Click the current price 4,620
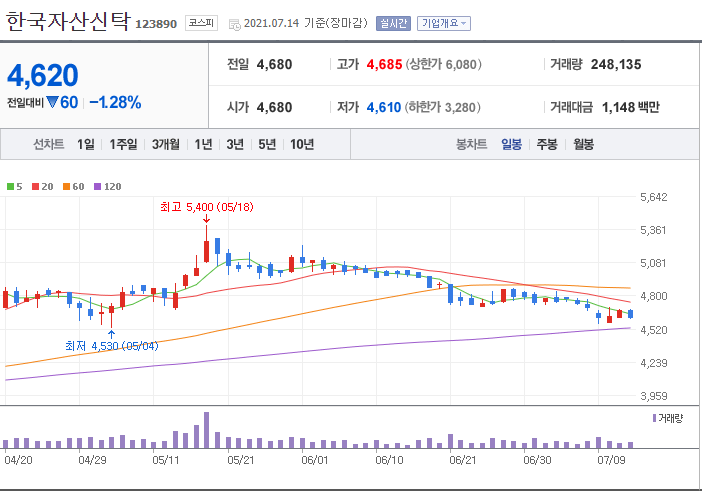 [43, 75]
